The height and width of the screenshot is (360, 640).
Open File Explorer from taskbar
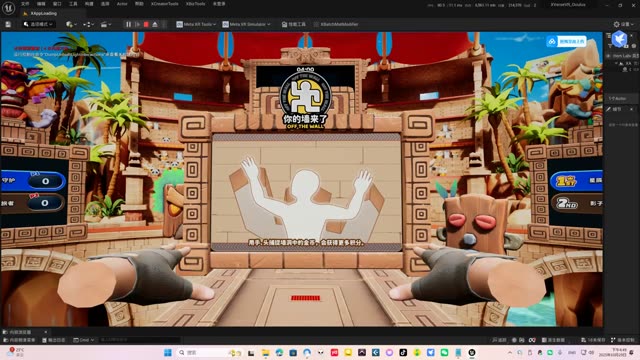[265, 353]
